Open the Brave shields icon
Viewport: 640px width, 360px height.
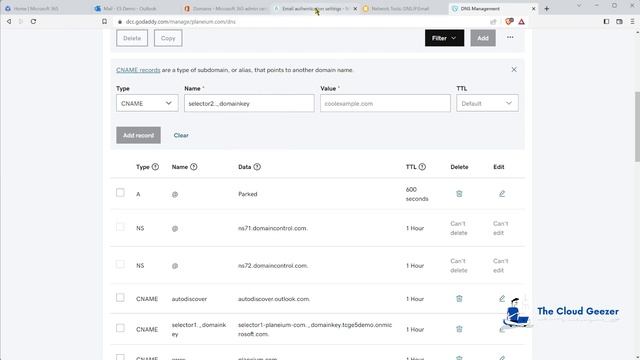click(509, 22)
